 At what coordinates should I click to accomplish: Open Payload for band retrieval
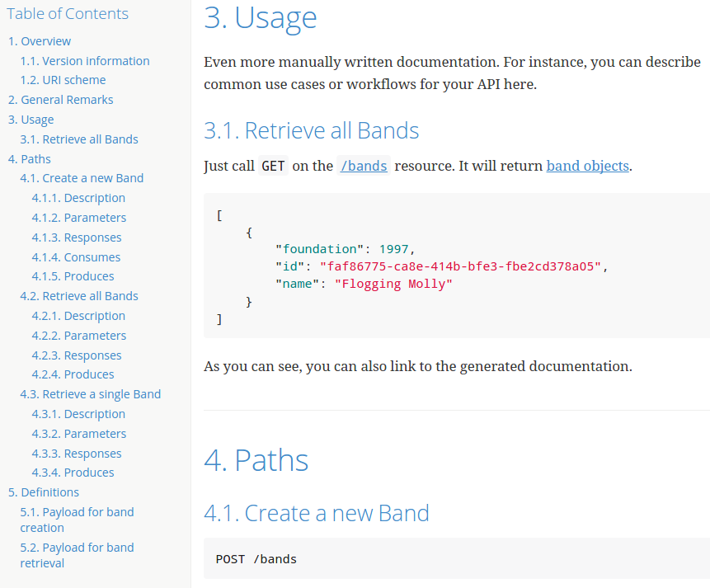coord(77,555)
